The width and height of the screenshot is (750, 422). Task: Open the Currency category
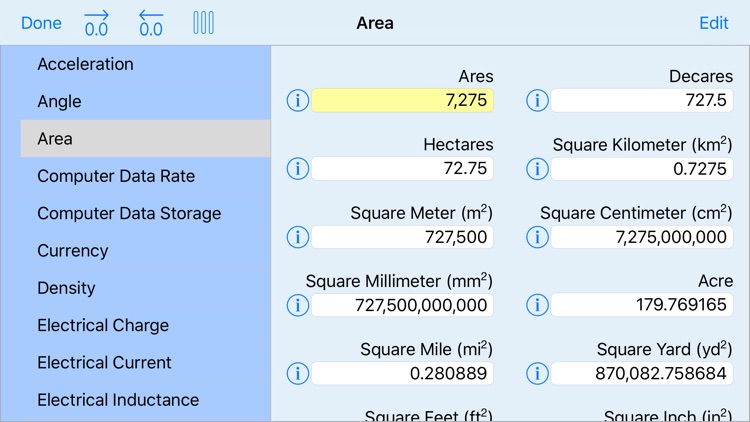click(145, 251)
